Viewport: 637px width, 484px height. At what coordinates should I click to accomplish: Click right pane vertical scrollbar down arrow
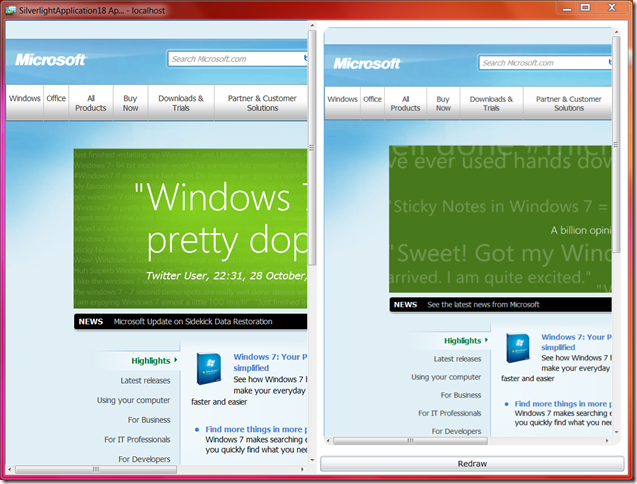tap(616, 432)
